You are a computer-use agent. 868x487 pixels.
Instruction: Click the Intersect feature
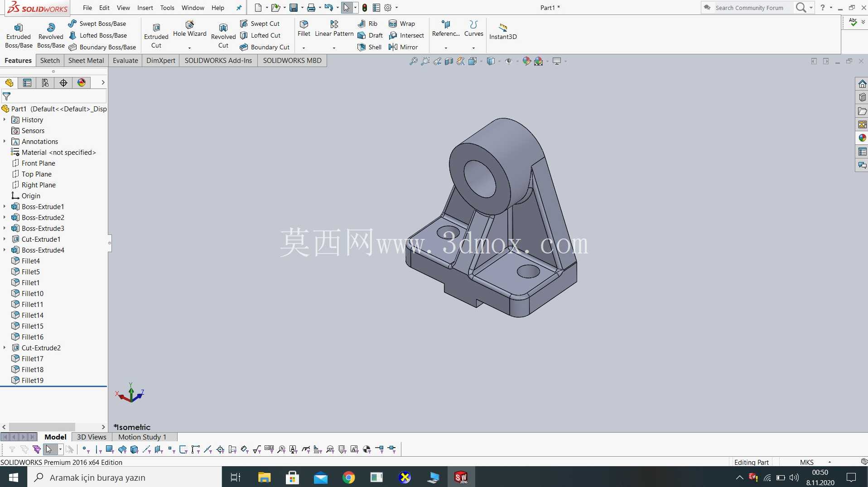click(406, 35)
